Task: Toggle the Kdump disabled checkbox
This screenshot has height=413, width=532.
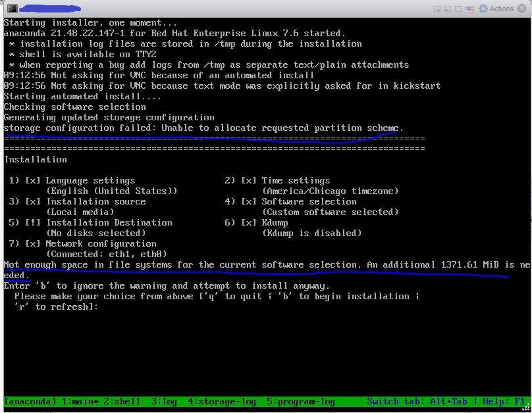Action: pyautogui.click(x=248, y=222)
